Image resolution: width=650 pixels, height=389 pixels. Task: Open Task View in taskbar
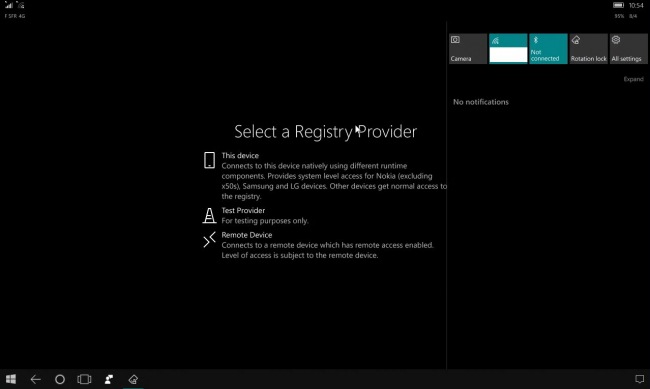click(84, 379)
